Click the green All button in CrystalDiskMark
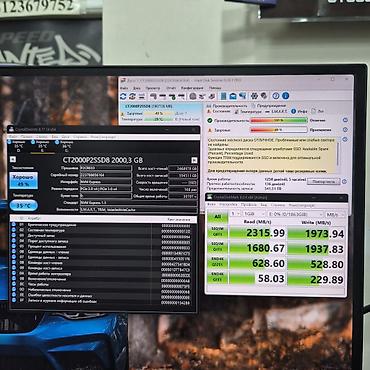The width and height of the screenshot is (370, 370). [217, 217]
